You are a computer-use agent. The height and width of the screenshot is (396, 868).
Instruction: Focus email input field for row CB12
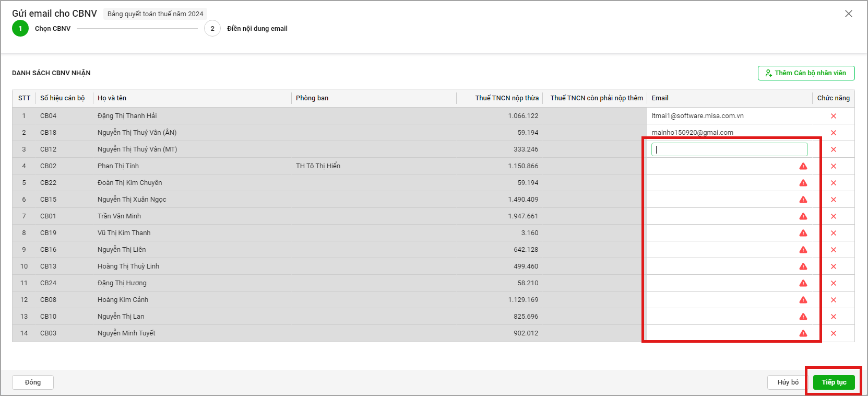[x=729, y=149]
